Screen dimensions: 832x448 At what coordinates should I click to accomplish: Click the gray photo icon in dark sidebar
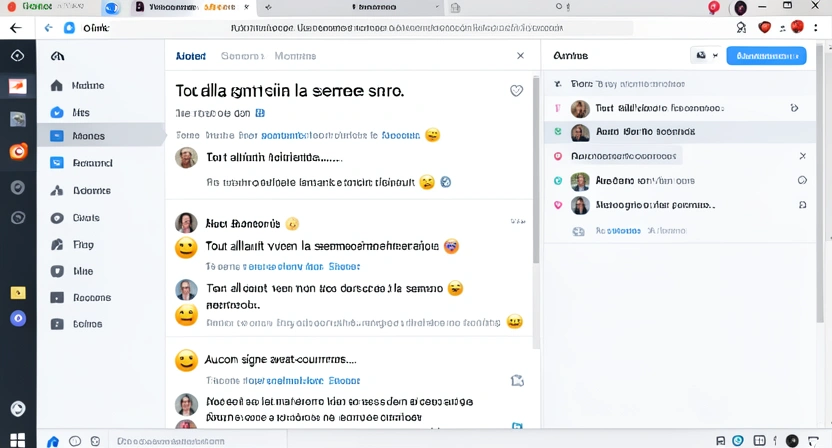click(18, 119)
